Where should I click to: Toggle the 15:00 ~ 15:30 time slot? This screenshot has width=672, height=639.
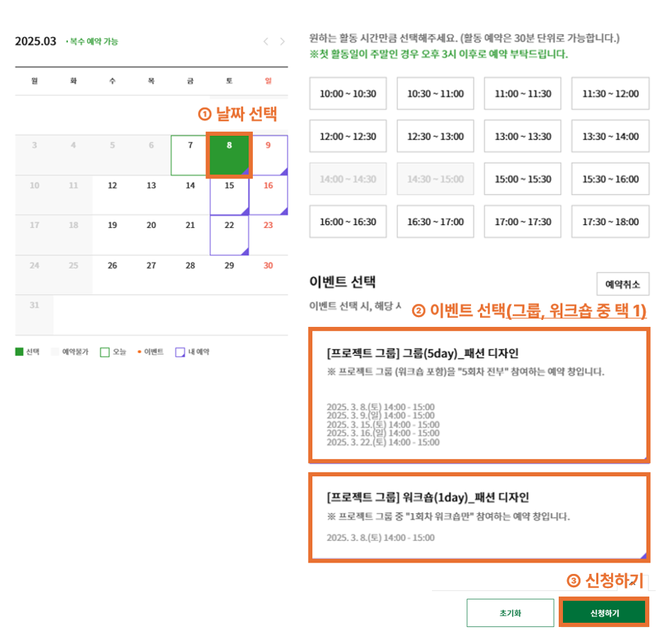click(523, 179)
